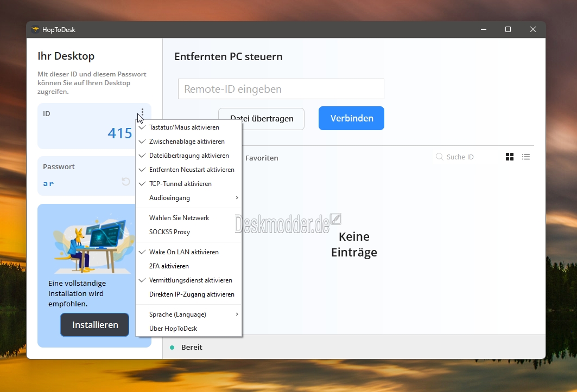The width and height of the screenshot is (577, 392).
Task: Expand the Sprache (Language) submenu
Action: click(x=189, y=314)
